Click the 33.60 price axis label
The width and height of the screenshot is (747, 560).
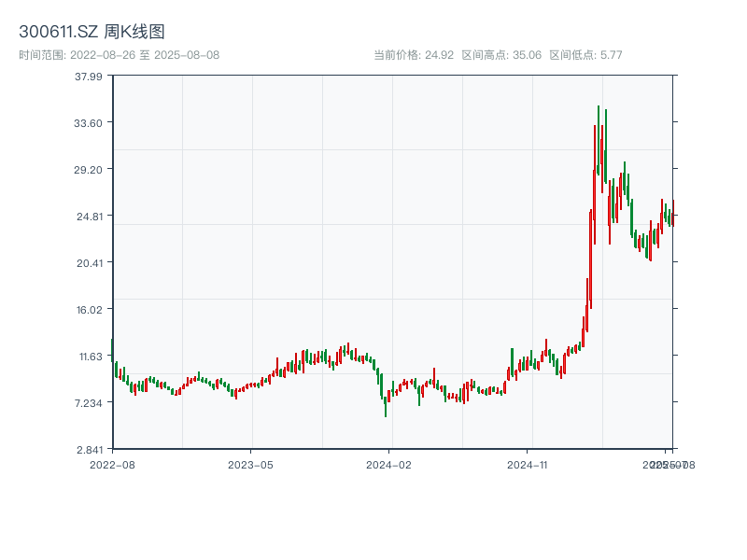90,123
